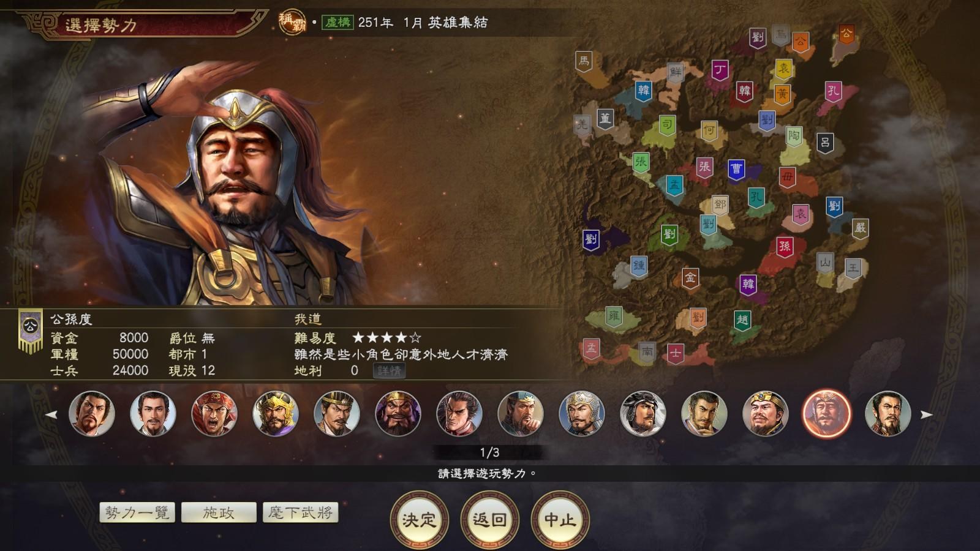Show next page of ruler portraits
This screenshot has width=980, height=551.
click(927, 414)
